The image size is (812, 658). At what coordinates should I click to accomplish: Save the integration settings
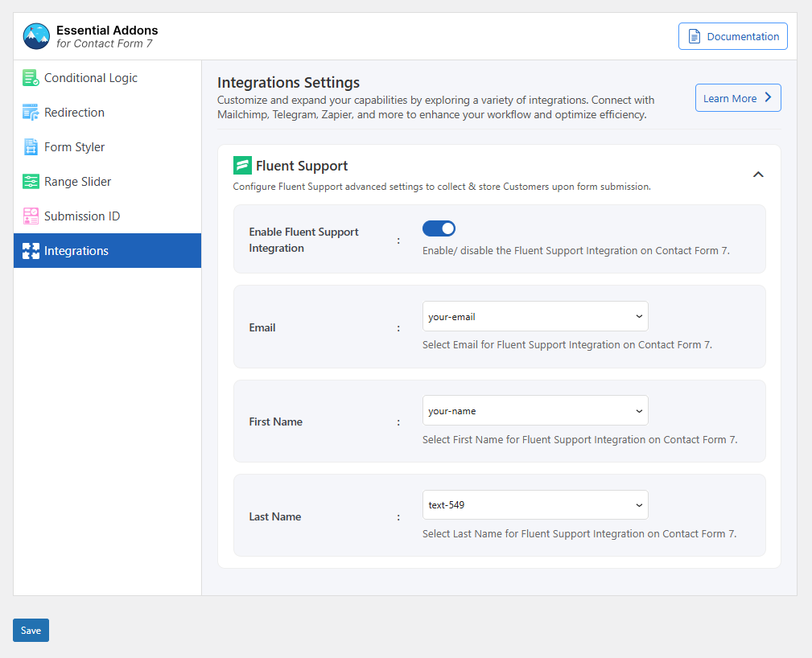pyautogui.click(x=31, y=630)
